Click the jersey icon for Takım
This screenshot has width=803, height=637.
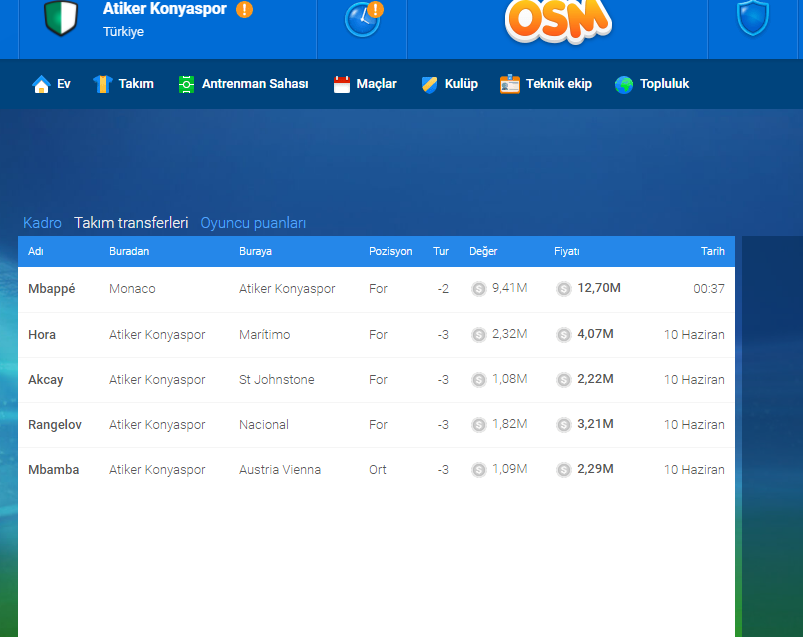102,84
